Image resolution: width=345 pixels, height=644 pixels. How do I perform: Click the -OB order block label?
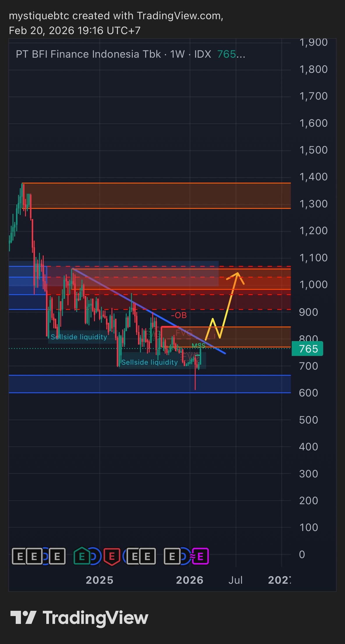(x=179, y=315)
